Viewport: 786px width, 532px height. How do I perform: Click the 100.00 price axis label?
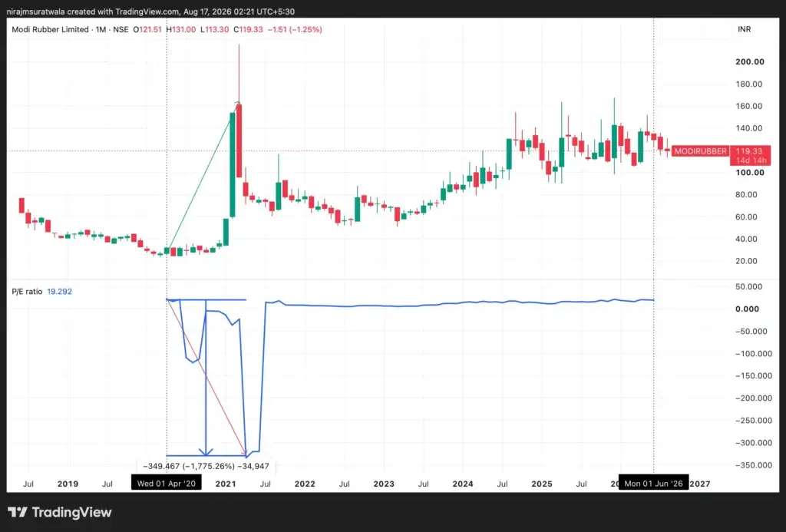pyautogui.click(x=750, y=173)
